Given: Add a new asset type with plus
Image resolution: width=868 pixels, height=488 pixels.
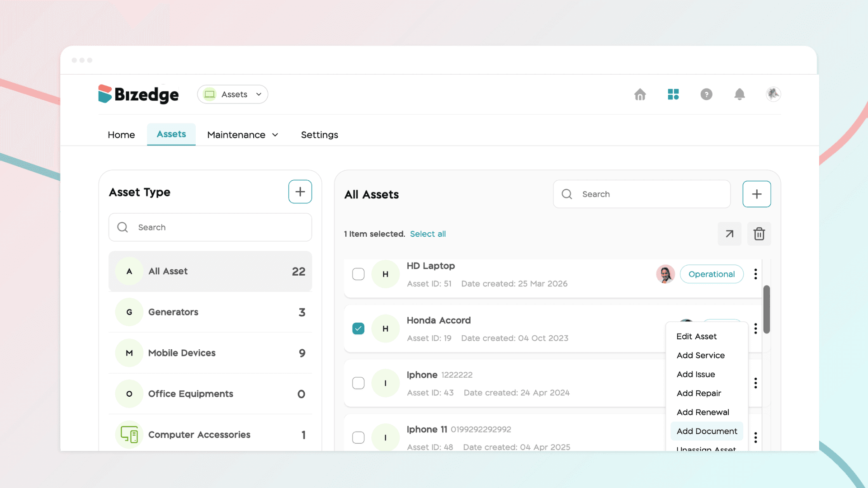Looking at the screenshot, I should click(300, 192).
